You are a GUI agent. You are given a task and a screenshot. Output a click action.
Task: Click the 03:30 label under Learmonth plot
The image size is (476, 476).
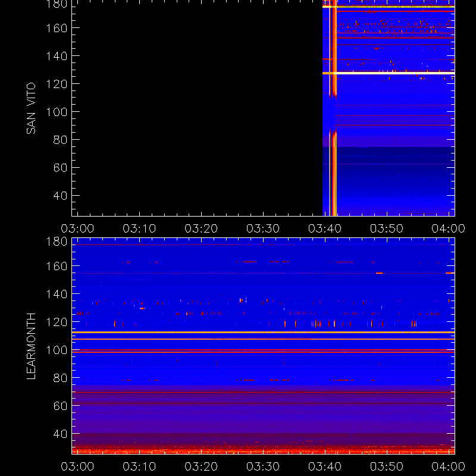[x=263, y=466]
